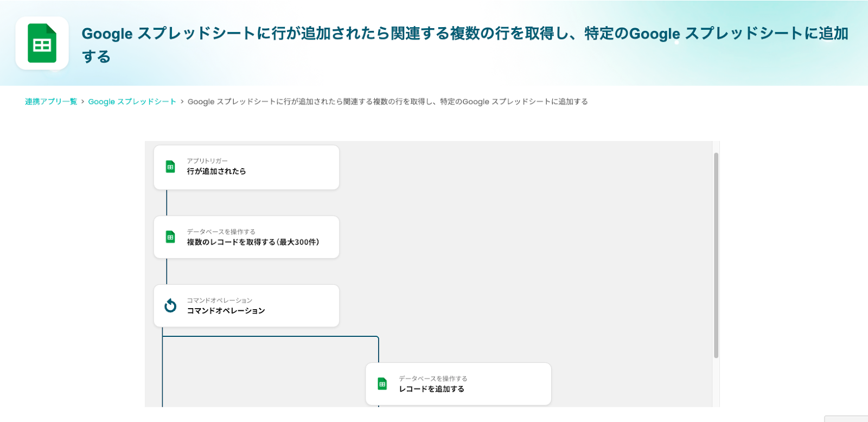
Task: Click the flow preview vertical scrollbar
Action: (716, 255)
